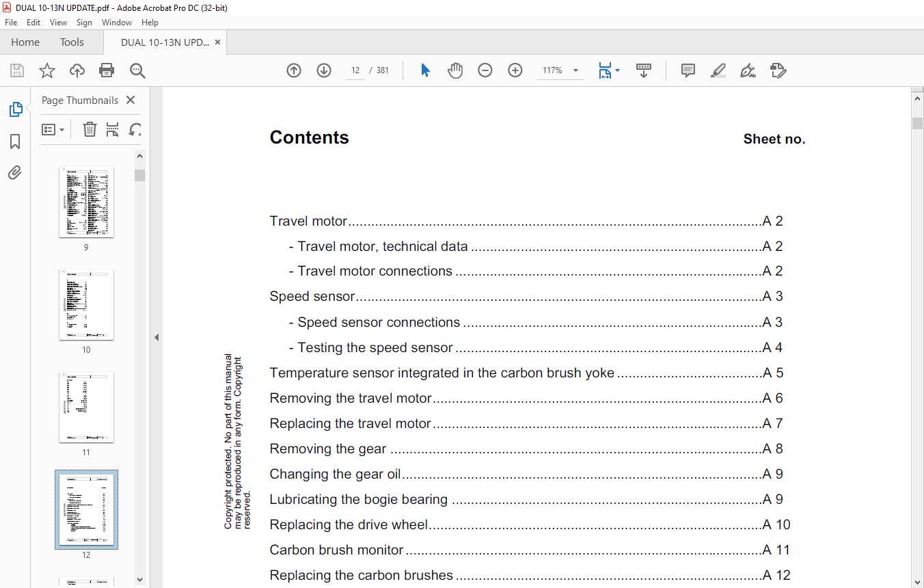
Task: Click the document scrollbar down arrow
Action: [918, 581]
